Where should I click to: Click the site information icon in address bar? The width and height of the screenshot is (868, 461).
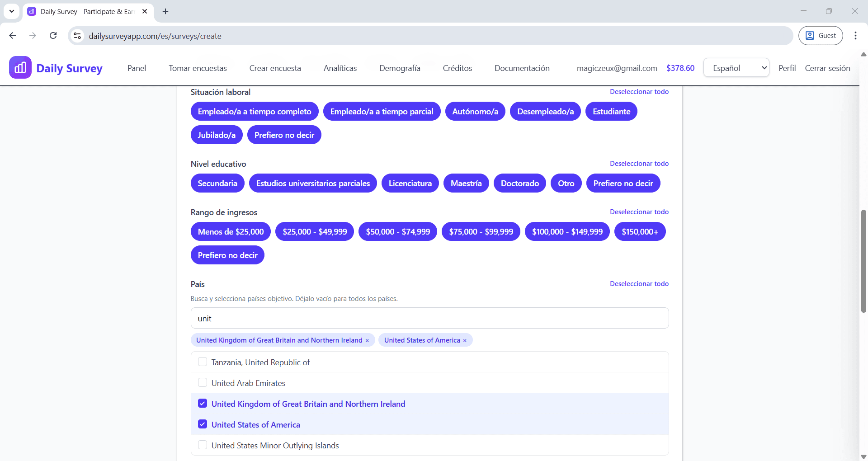[78, 36]
